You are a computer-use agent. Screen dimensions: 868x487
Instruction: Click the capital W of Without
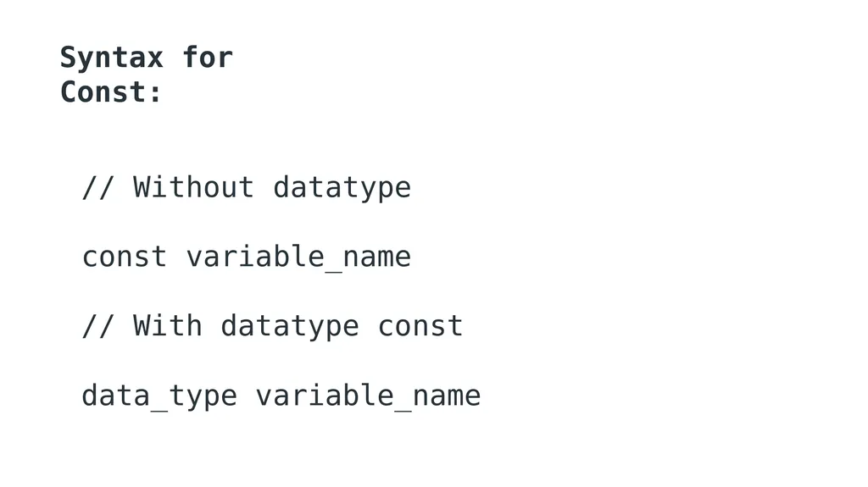coord(142,187)
